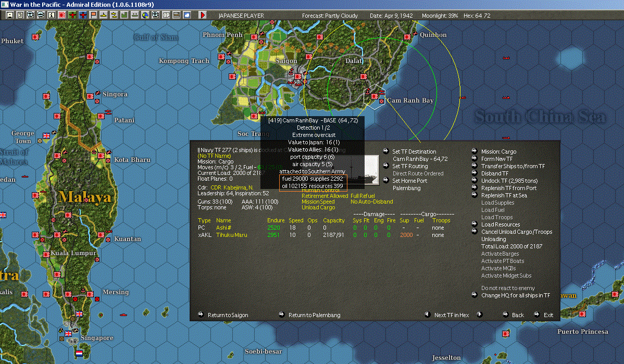The image size is (624, 364).
Task: Click the red play arrow to end turn
Action: 203,15
